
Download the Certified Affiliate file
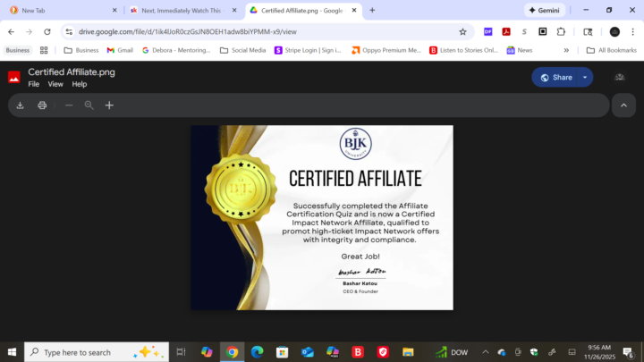20,105
